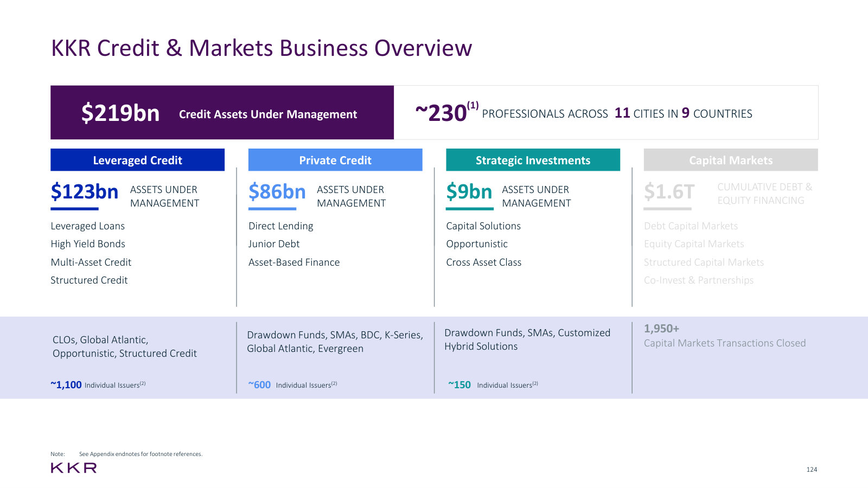
Task: Select the '$123bn' amount
Action: [85, 192]
